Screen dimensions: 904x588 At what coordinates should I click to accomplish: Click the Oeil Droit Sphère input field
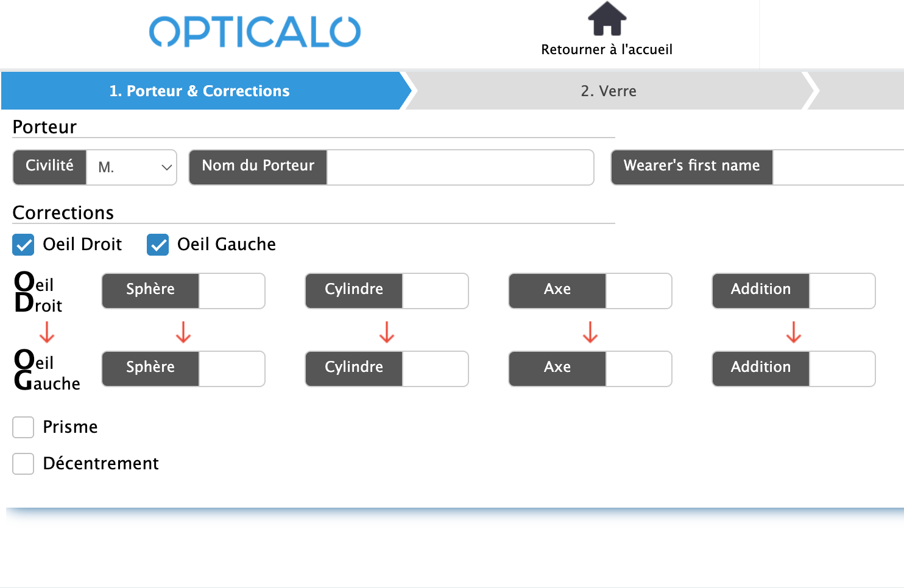(x=231, y=291)
